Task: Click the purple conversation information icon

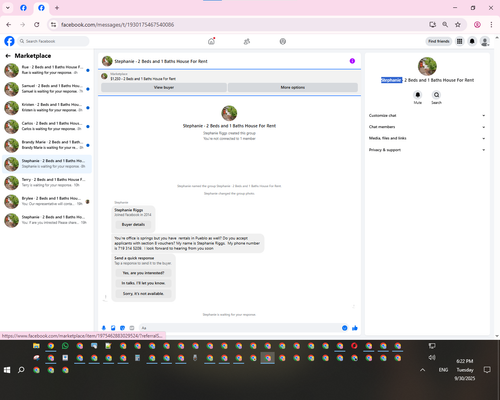Action: 352,61
